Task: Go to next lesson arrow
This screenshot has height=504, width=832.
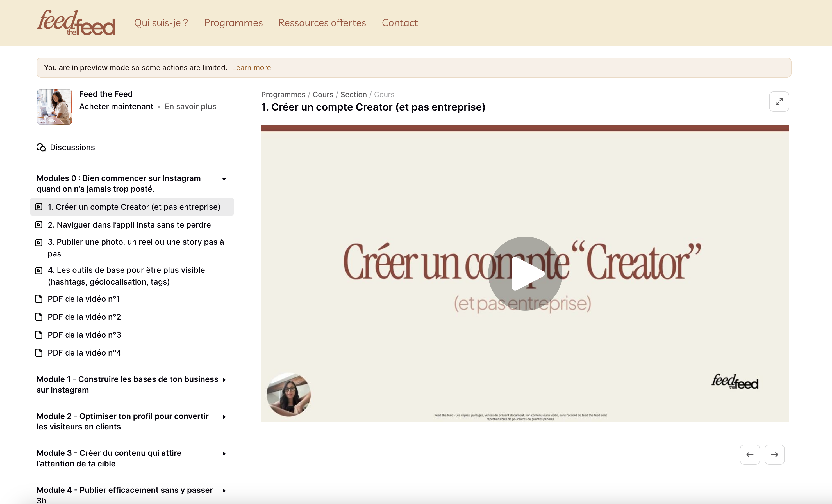Action: point(774,454)
